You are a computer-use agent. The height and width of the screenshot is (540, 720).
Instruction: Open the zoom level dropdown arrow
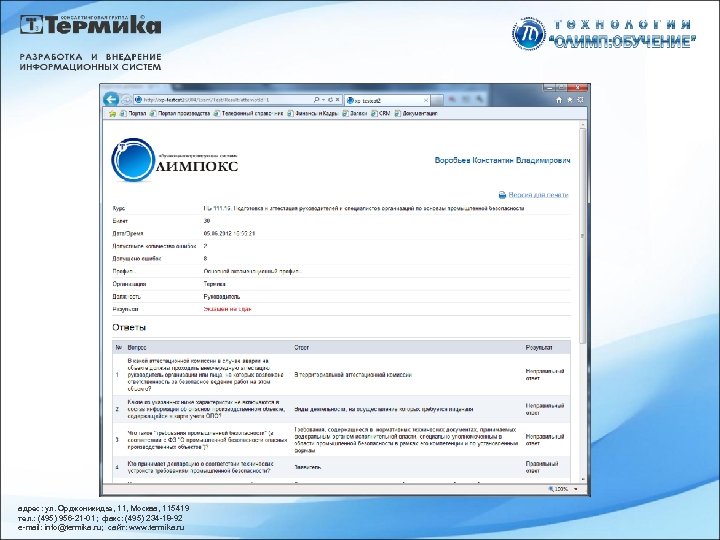(576, 489)
